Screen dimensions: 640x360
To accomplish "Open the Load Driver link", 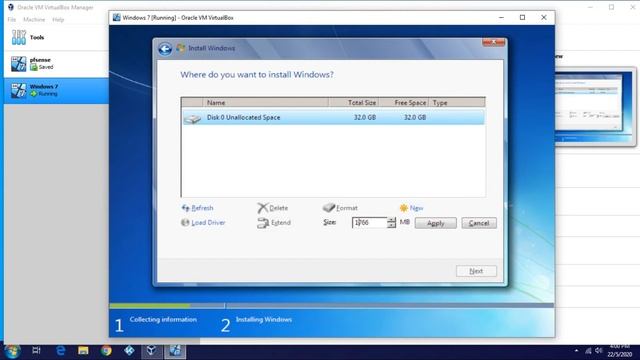I will [203, 223].
